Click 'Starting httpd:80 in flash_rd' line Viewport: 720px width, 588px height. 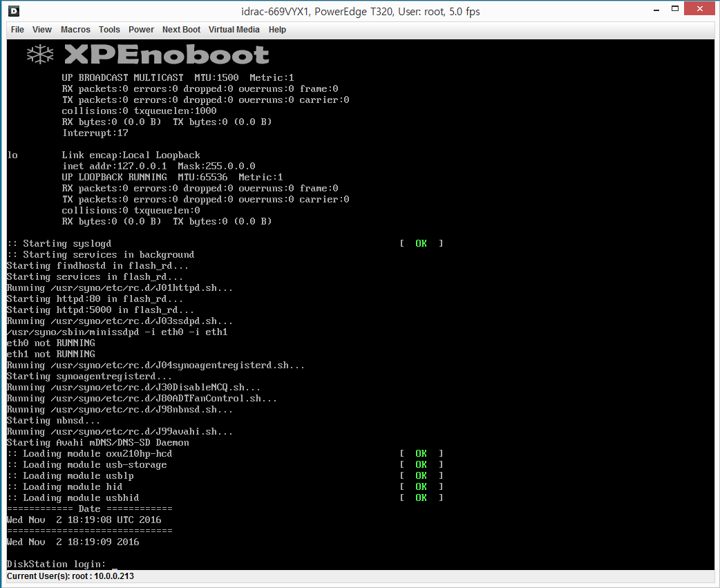point(95,298)
